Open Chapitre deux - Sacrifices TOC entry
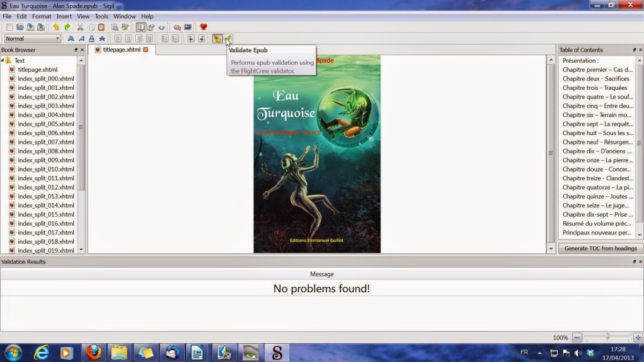This screenshot has height=362, width=644. (596, 79)
